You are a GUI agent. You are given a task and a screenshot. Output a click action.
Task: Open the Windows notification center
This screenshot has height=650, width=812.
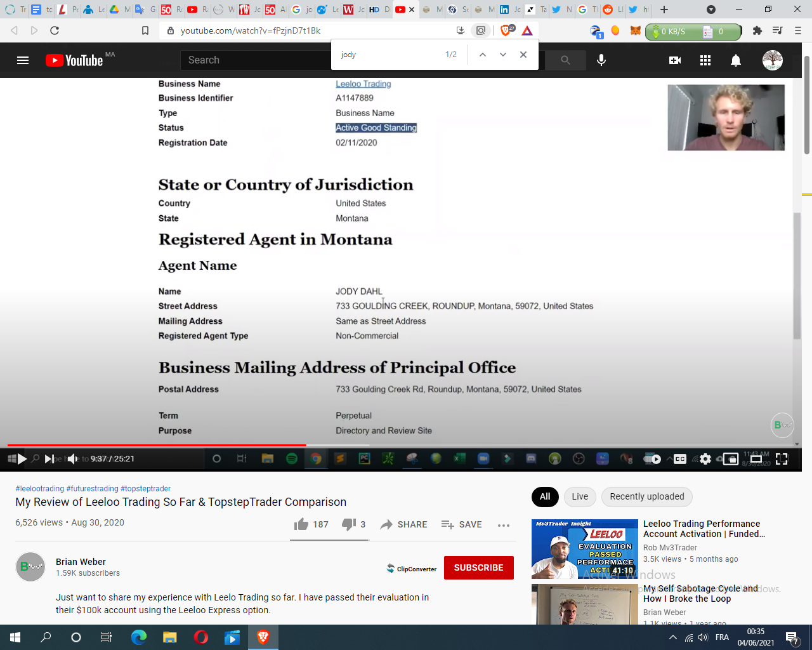tap(792, 637)
